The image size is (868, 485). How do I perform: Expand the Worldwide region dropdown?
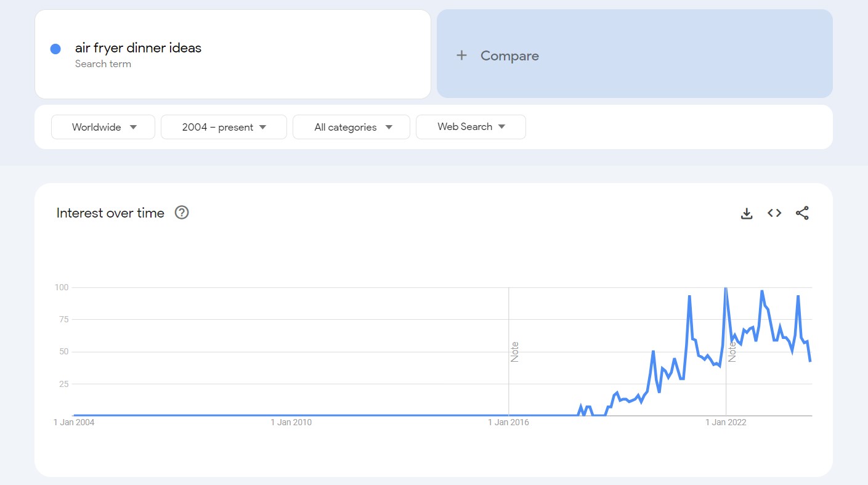coord(103,127)
